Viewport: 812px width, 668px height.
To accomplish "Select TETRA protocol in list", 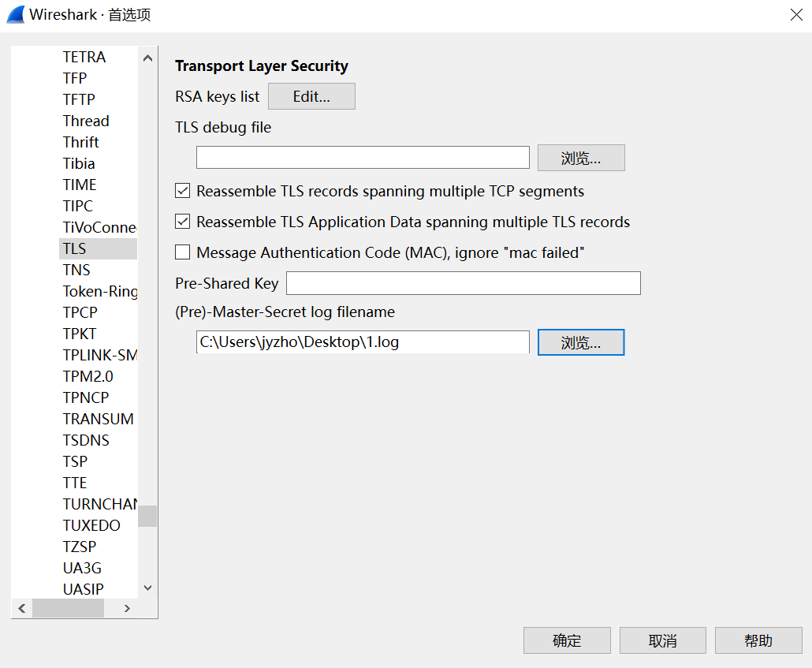I will pos(84,57).
